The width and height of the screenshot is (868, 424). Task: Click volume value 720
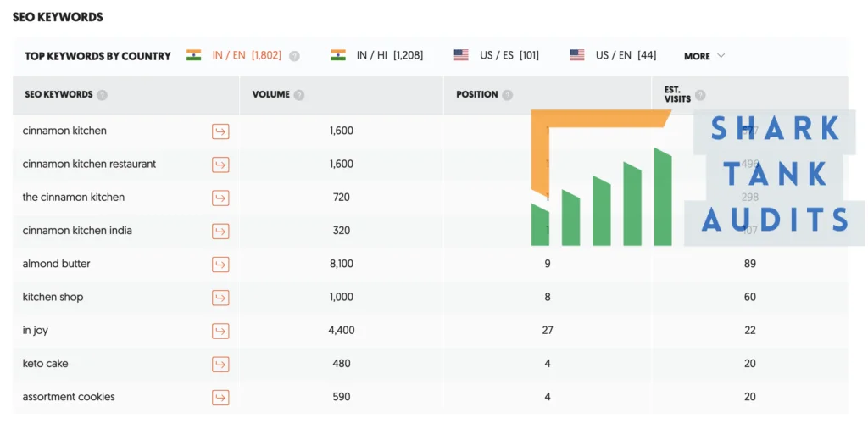coord(342,197)
